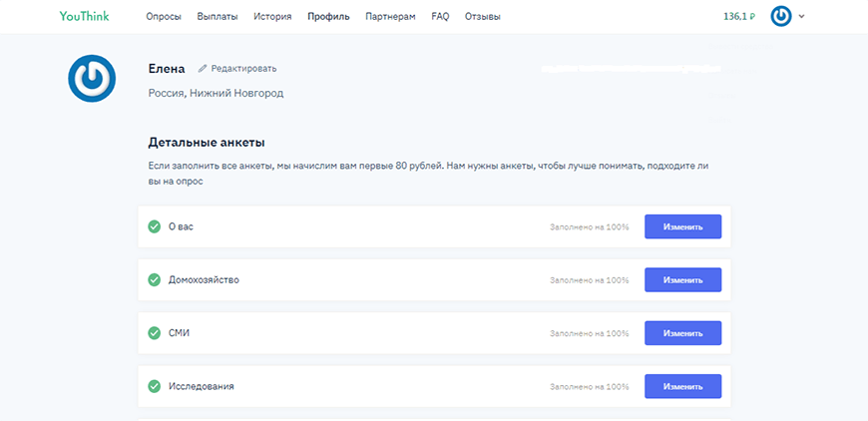Screen dimensions: 868x421
Task: Open the Партнерам page
Action: coord(390,17)
